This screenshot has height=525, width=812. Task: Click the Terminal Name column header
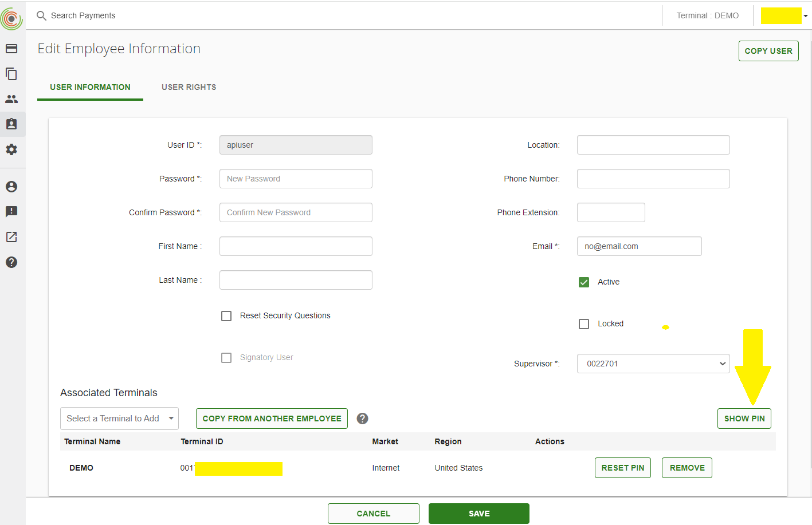tap(92, 441)
